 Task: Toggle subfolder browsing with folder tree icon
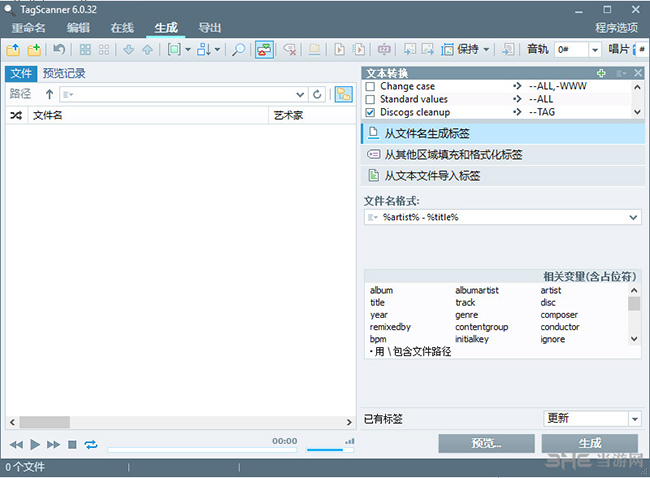(344, 95)
